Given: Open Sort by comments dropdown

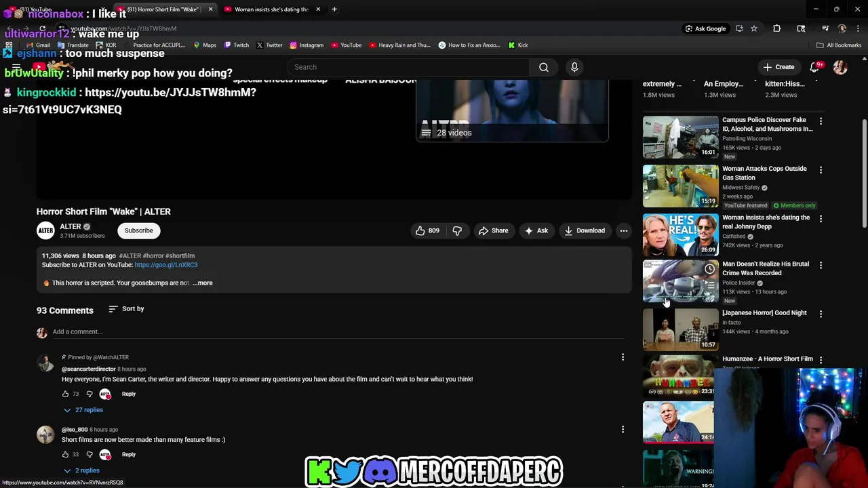Looking at the screenshot, I should [x=126, y=309].
